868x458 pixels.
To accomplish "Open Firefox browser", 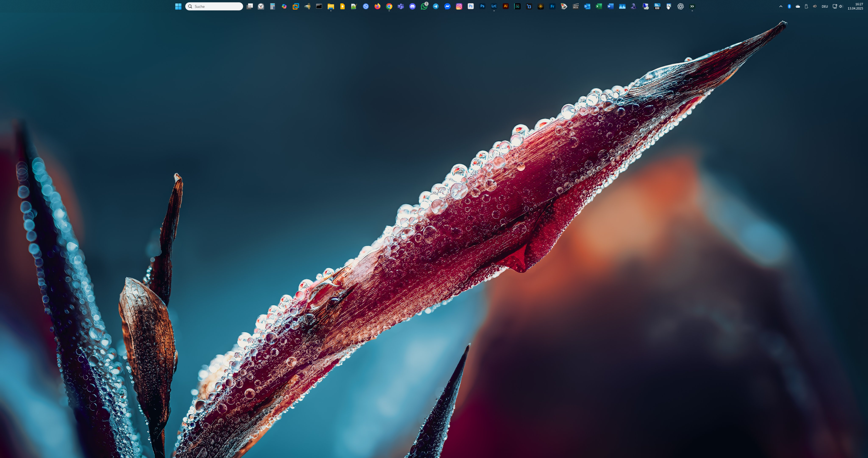I will (x=377, y=6).
